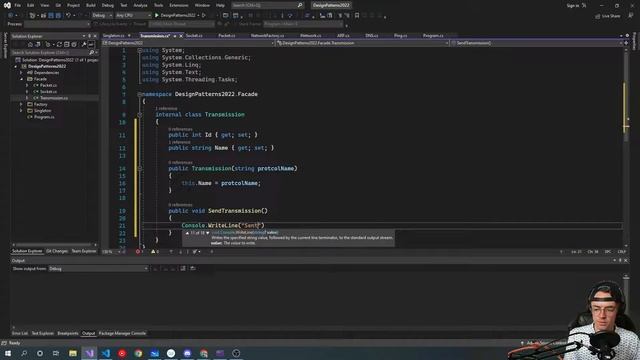The height and width of the screenshot is (360, 640).
Task: Switch to the Socket.cs editor tab
Action: pos(194,36)
